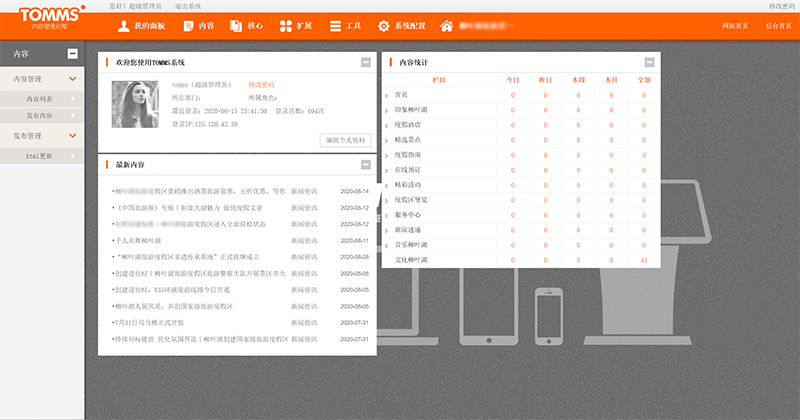The width and height of the screenshot is (800, 420).
Task: Collapse the 内容管理 sidebar section
Action: point(72,78)
